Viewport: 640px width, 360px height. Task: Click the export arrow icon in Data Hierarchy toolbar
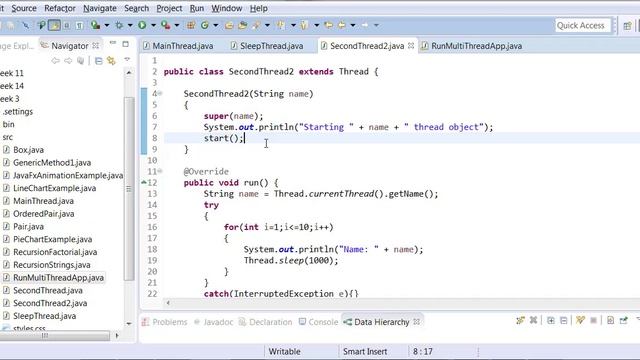point(623,321)
